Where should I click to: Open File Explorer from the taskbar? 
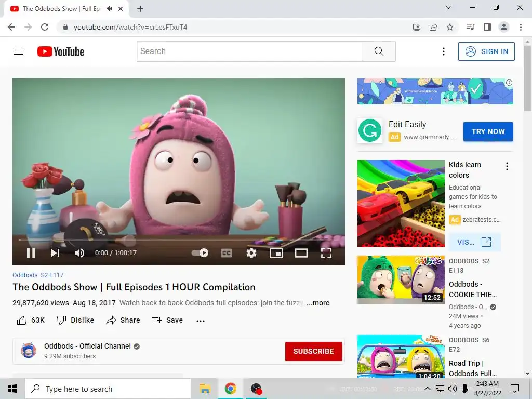(205, 389)
